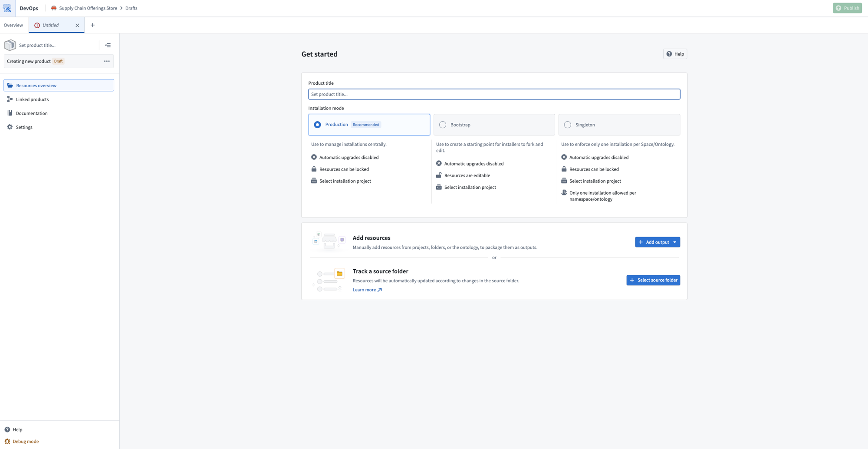Screen dimensions: 868x449
Task: Close the Untitled tab
Action: [x=77, y=25]
